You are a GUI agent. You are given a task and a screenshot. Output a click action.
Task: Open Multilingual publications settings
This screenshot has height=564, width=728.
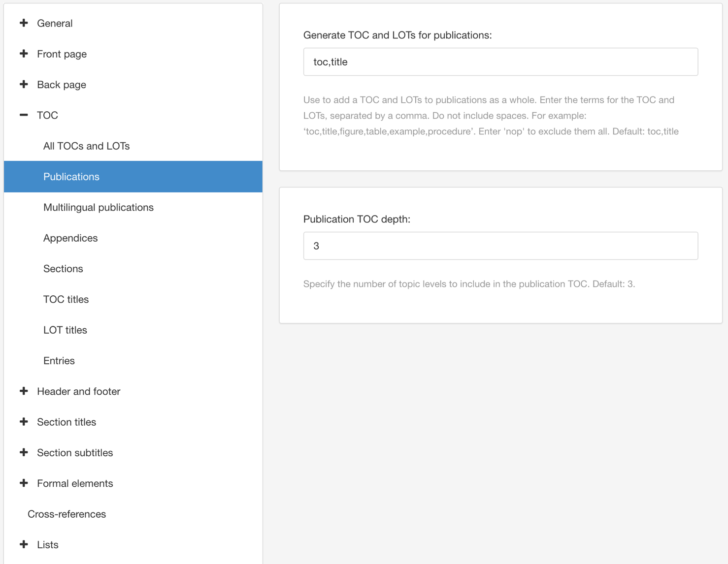[98, 207]
